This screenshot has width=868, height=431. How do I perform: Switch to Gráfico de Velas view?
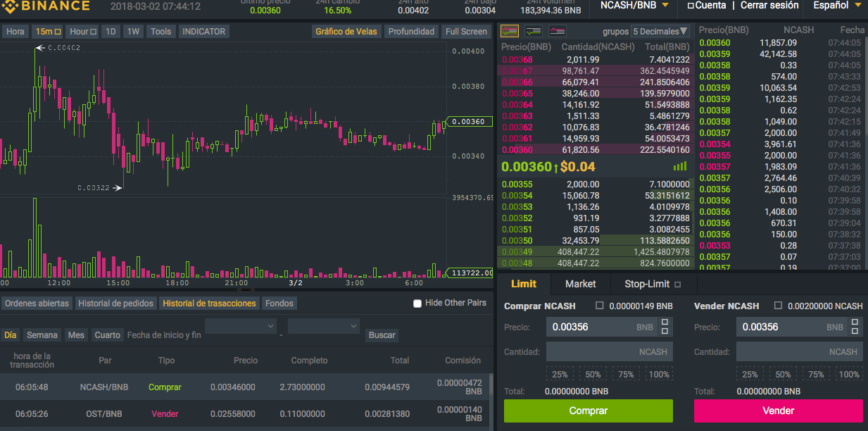[346, 32]
